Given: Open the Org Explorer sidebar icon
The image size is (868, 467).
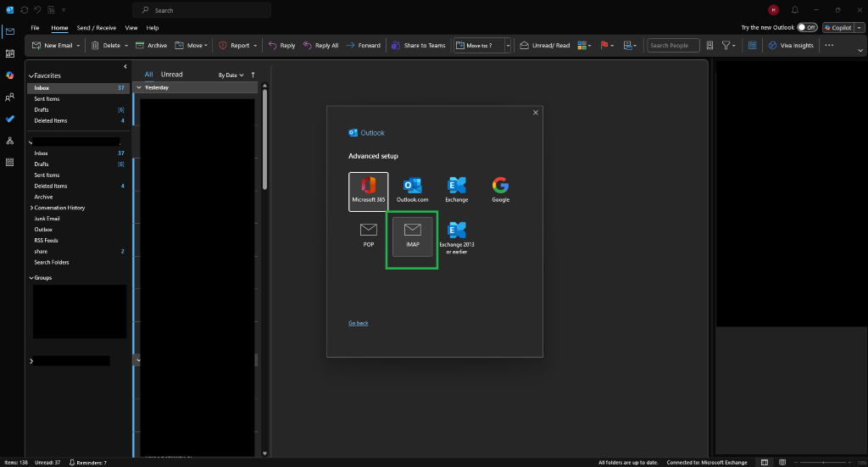Looking at the screenshot, I should [x=10, y=141].
